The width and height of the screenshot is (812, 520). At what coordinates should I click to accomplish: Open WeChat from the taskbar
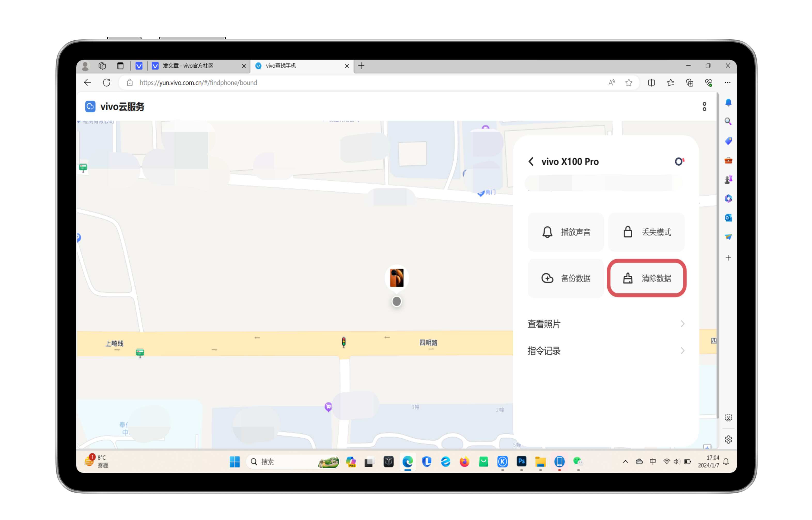(578, 462)
